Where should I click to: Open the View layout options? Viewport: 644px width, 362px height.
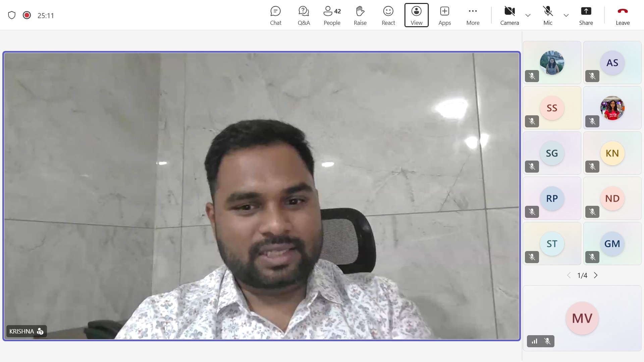pyautogui.click(x=416, y=15)
